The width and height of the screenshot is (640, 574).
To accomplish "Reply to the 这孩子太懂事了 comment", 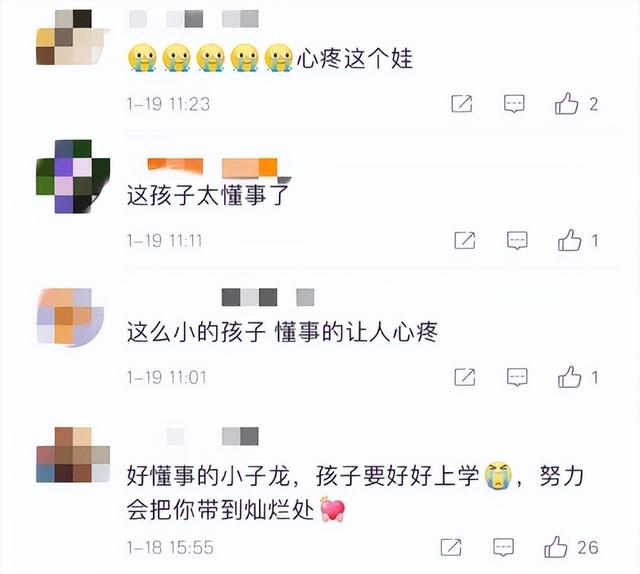I will tap(517, 240).
